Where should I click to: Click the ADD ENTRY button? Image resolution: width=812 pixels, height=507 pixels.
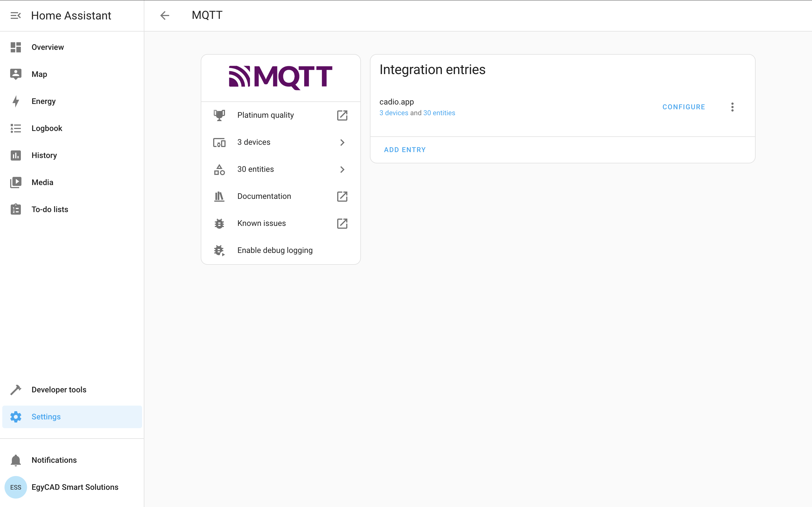click(405, 150)
